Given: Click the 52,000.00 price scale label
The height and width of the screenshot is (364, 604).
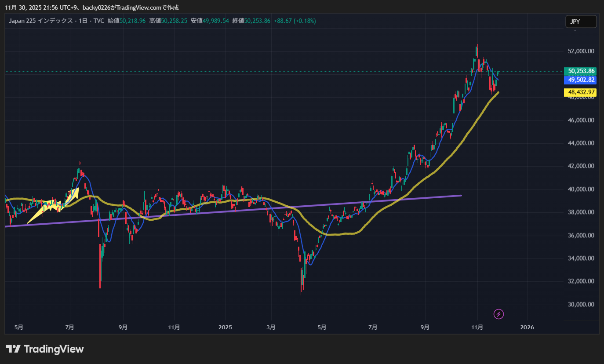Looking at the screenshot, I should coord(581,51).
